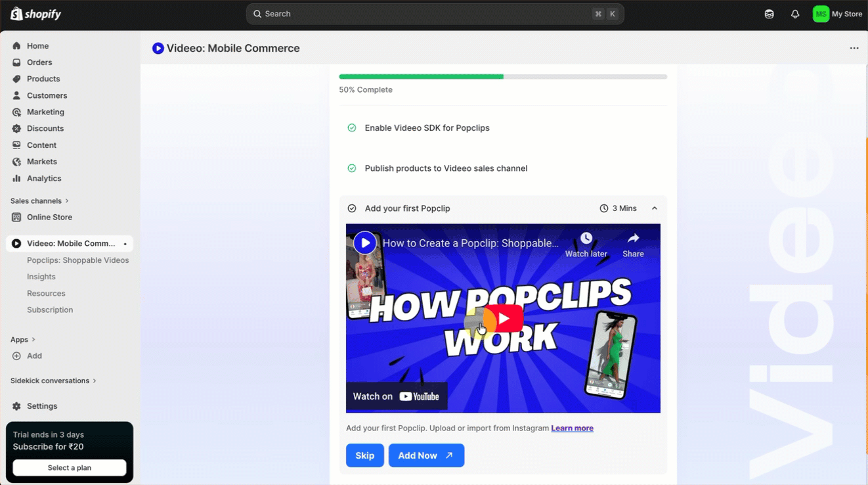
Task: Open Popclips: Shoppable Videos menu item
Action: pyautogui.click(x=77, y=260)
